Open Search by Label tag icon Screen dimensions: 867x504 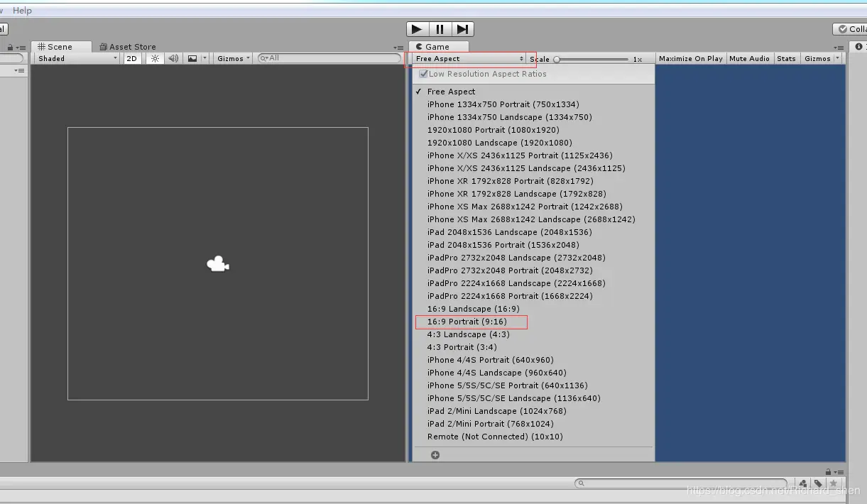tap(818, 483)
